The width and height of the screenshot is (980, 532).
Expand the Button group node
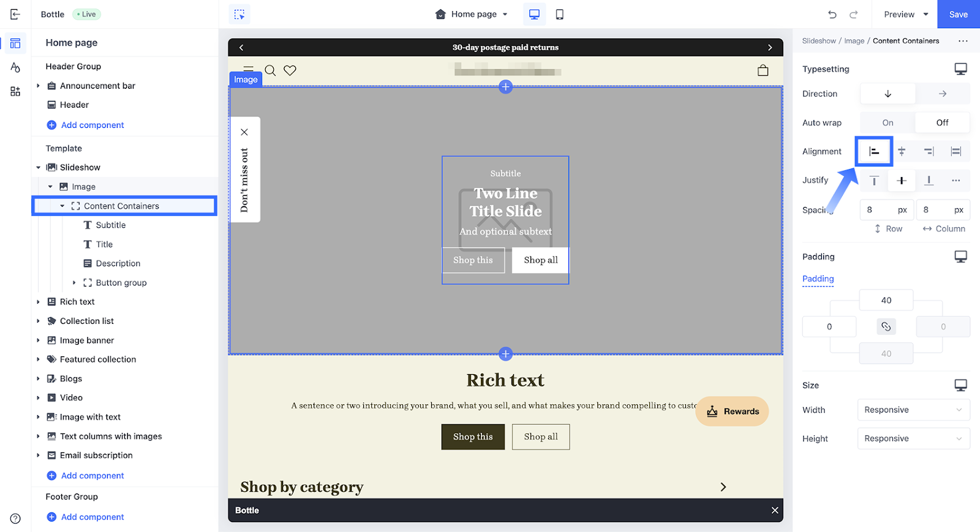(74, 283)
